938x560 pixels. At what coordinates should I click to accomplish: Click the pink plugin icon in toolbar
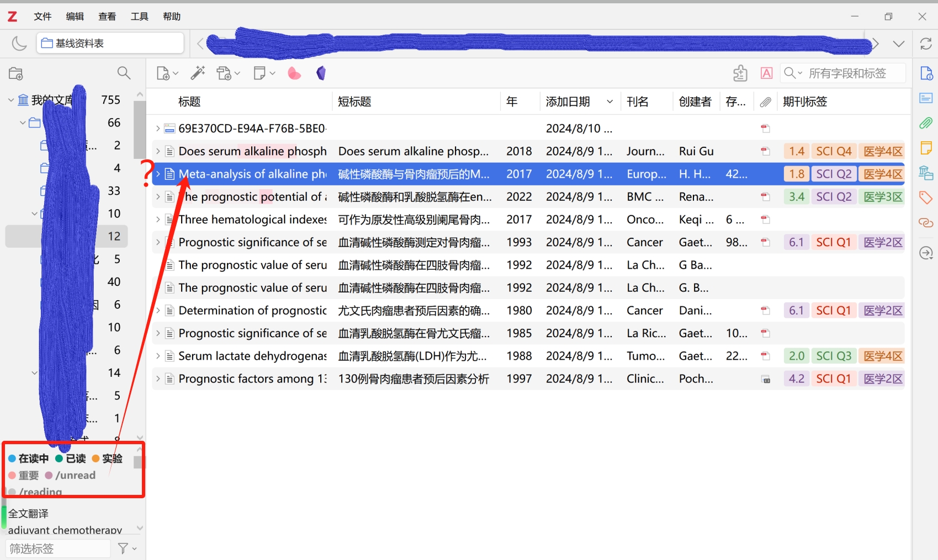click(294, 73)
